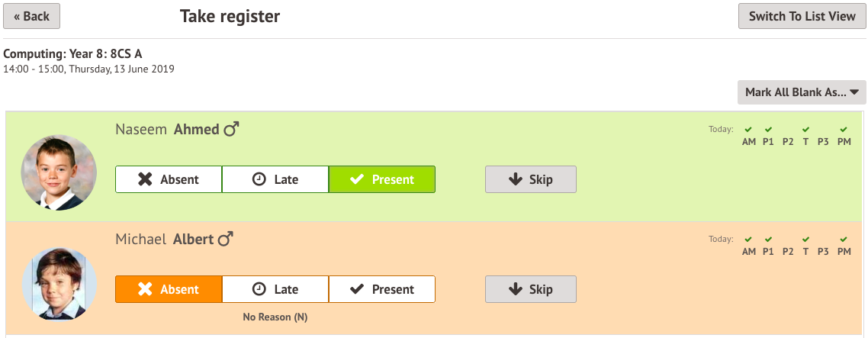Open Naseem Ahmed's profile photo
The height and width of the screenshot is (338, 868).
[x=59, y=172]
